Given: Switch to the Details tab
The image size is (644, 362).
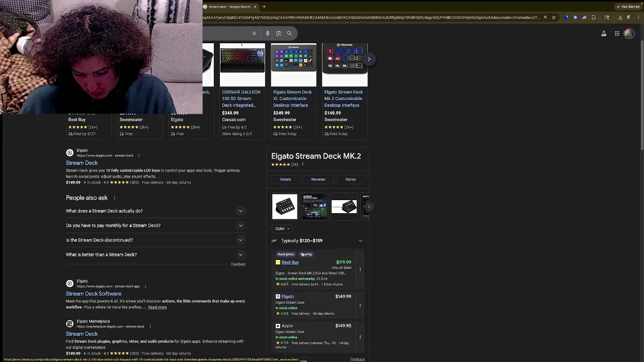Looking at the screenshot, I should [285, 179].
